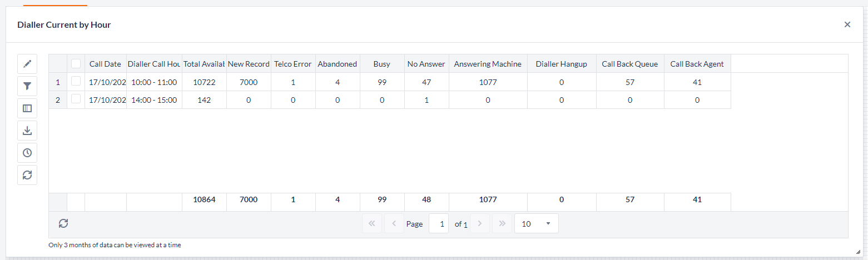Open the column chooser icon
The width and height of the screenshot is (868, 260).
tap(27, 108)
